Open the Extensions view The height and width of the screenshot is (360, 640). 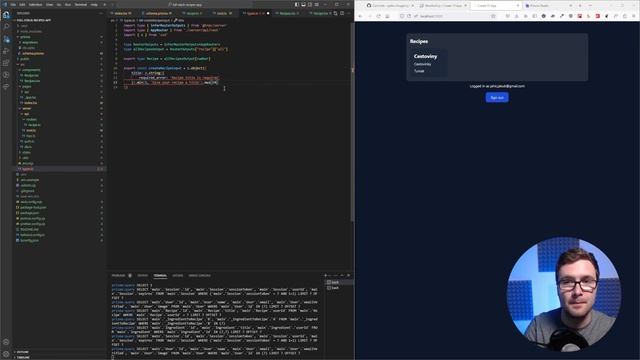coord(6,63)
